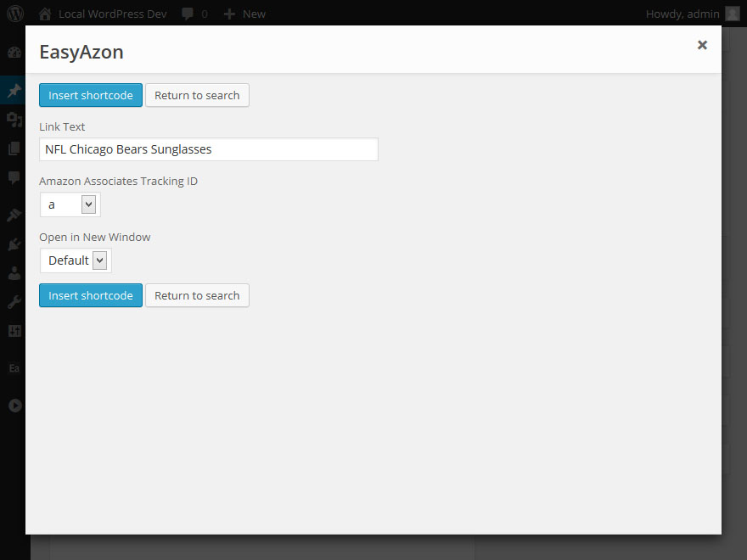Image resolution: width=747 pixels, height=560 pixels.
Task: Focus the Link Text input field
Action: (x=209, y=149)
